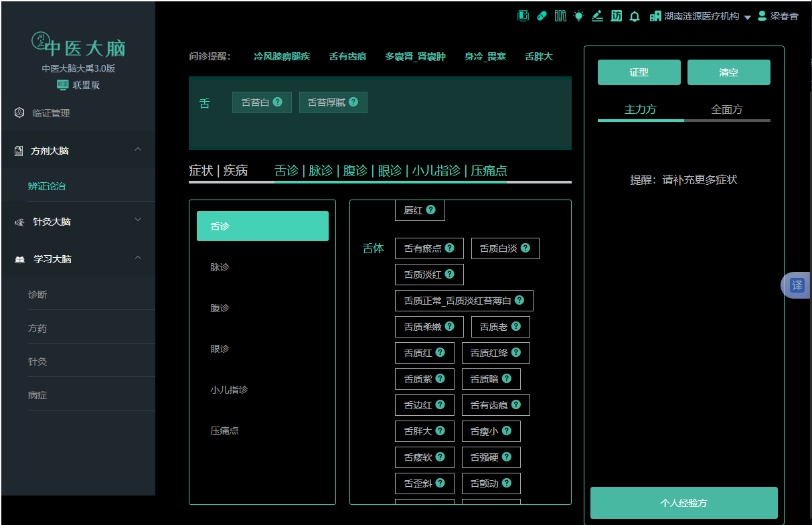Open the 湖南涟源医疗机构 dropdown arrow
This screenshot has height=525, width=812.
pos(748,17)
